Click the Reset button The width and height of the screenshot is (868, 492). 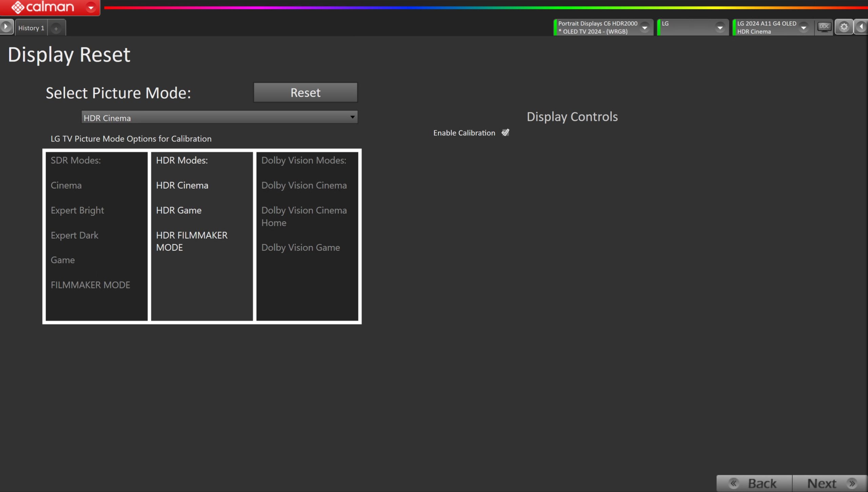pos(305,93)
